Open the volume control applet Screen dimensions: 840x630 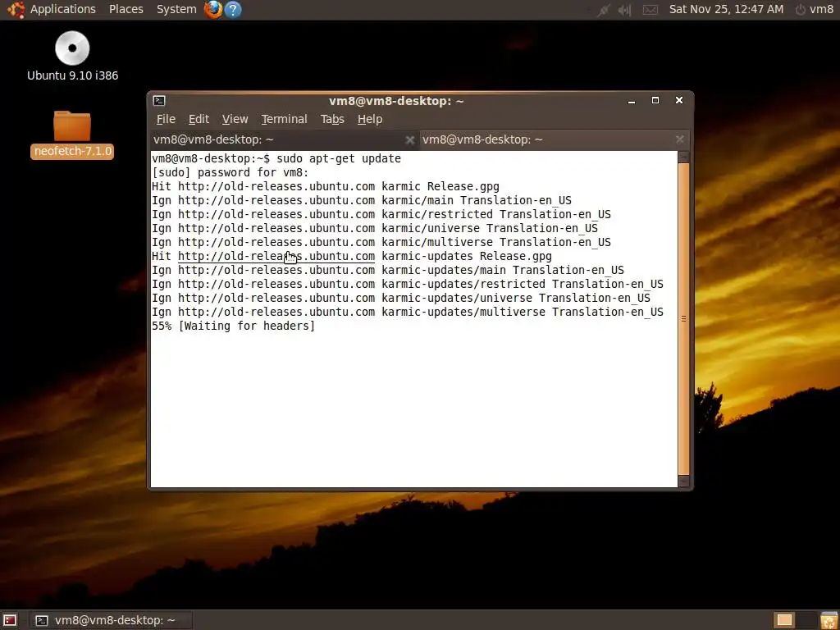(x=624, y=10)
